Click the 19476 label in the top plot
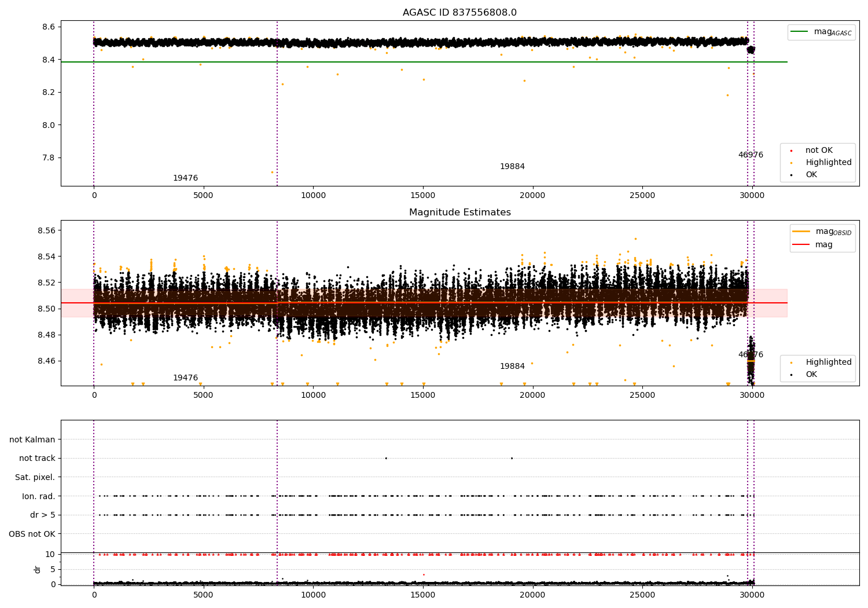This screenshot has height=608, width=868. pyautogui.click(x=185, y=178)
